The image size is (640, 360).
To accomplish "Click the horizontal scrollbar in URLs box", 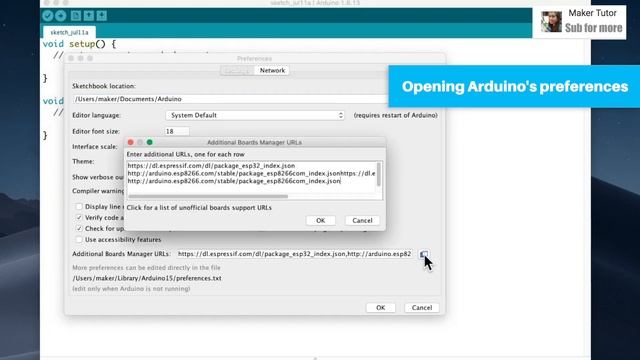I will 208,196.
